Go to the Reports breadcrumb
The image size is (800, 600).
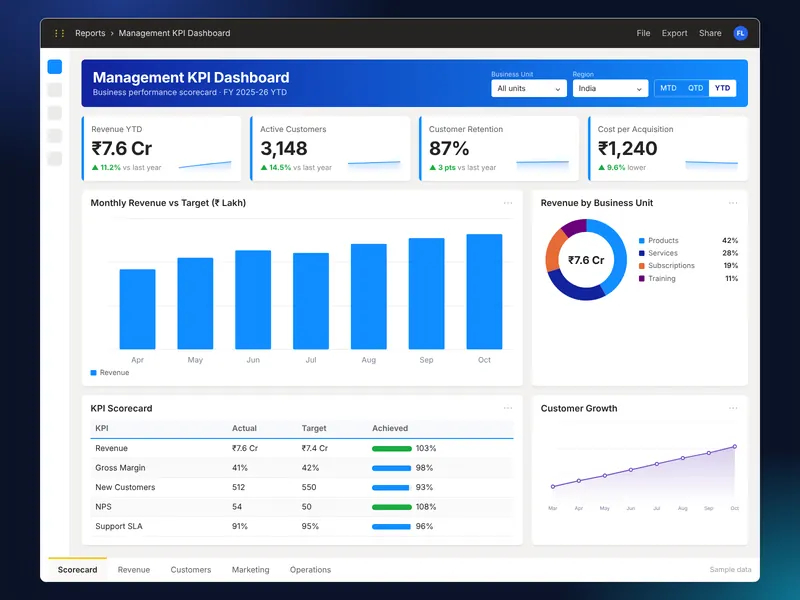(x=90, y=33)
